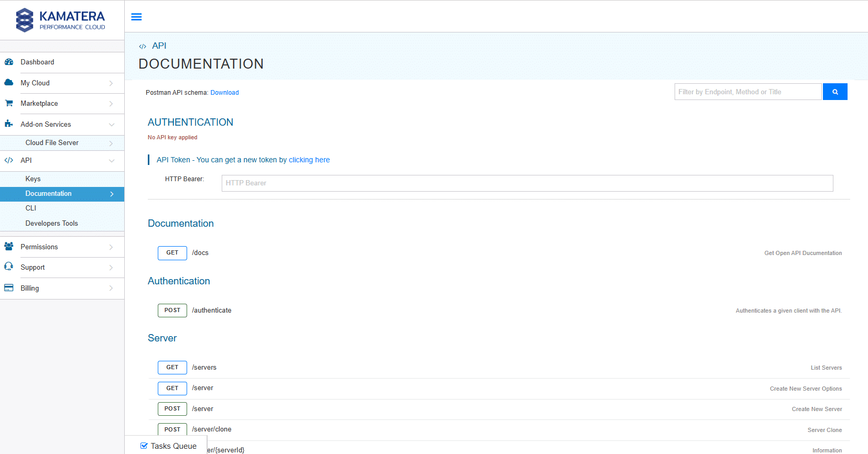
Task: Collapse the Add-on Services menu chevron
Action: tap(111, 125)
